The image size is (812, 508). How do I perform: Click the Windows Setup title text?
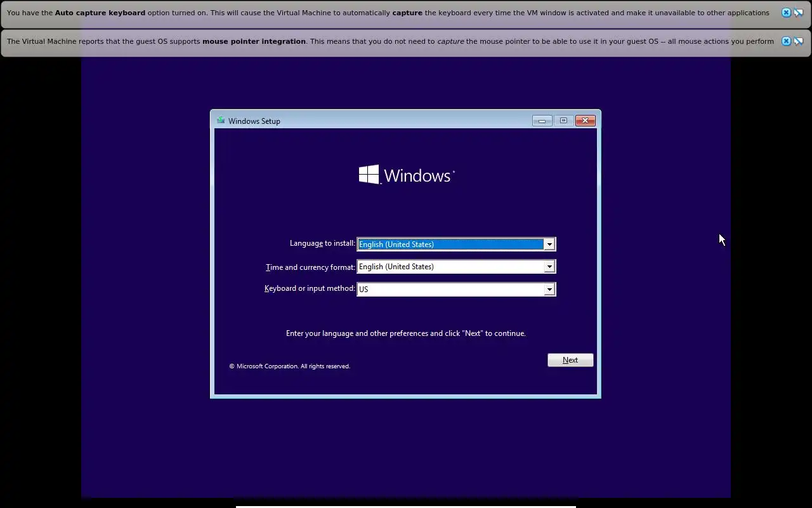coord(254,121)
